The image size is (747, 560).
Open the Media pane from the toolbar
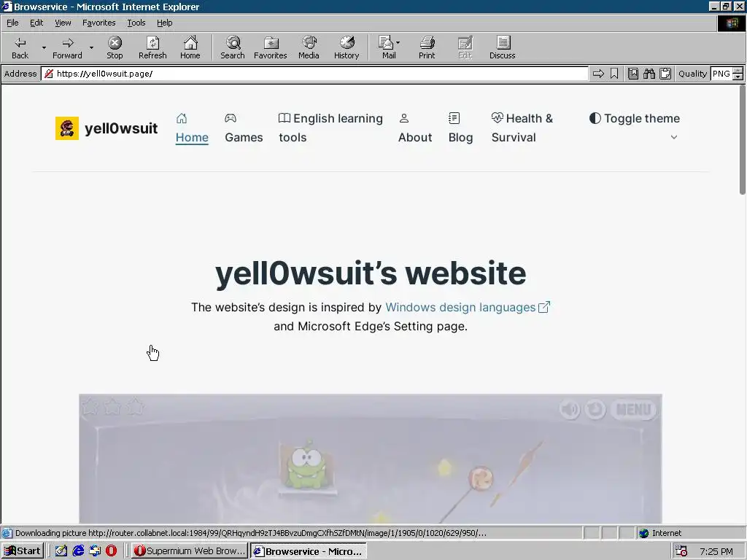point(309,47)
